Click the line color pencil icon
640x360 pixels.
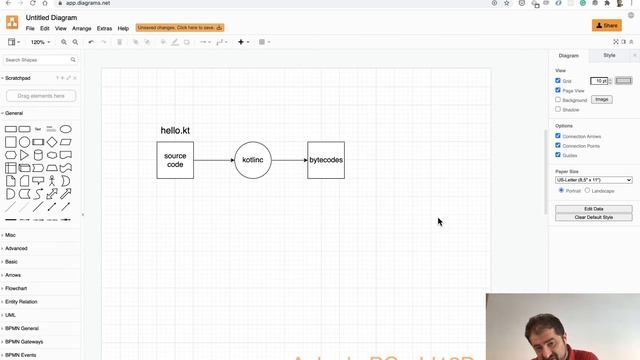click(175, 42)
